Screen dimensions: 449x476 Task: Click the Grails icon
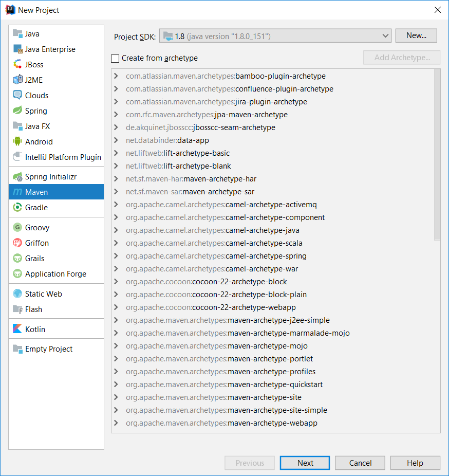17,259
